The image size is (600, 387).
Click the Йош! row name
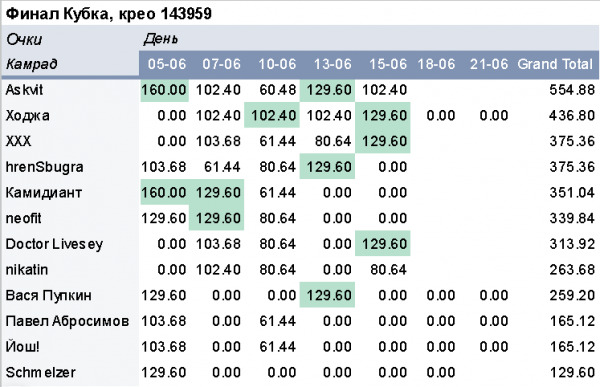[23, 347]
